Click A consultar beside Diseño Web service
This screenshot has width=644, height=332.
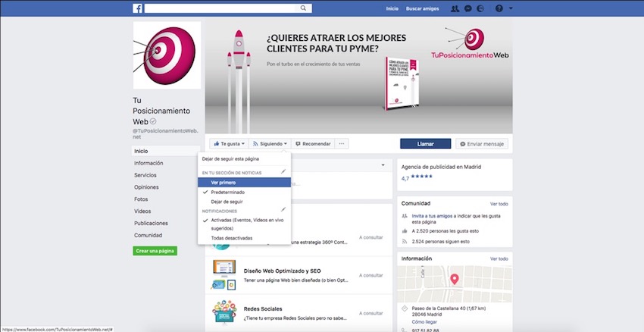click(371, 275)
